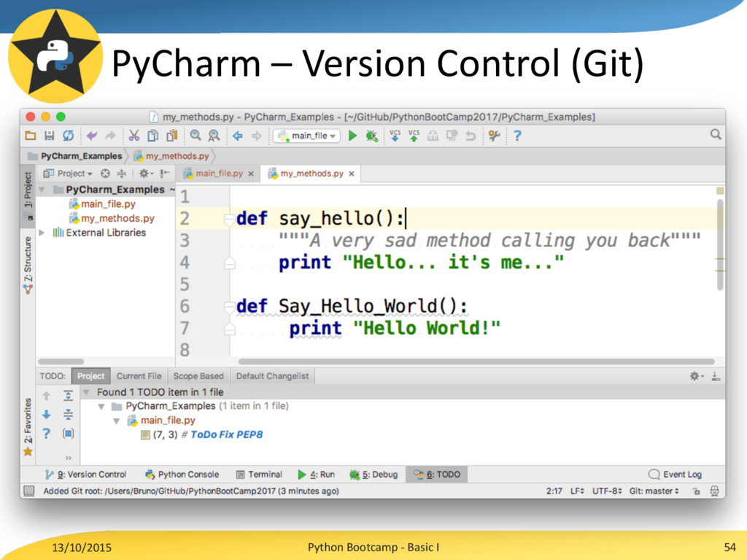The height and width of the screenshot is (560, 747).
Task: Navigate Back with the blue arrow
Action: coord(238,136)
